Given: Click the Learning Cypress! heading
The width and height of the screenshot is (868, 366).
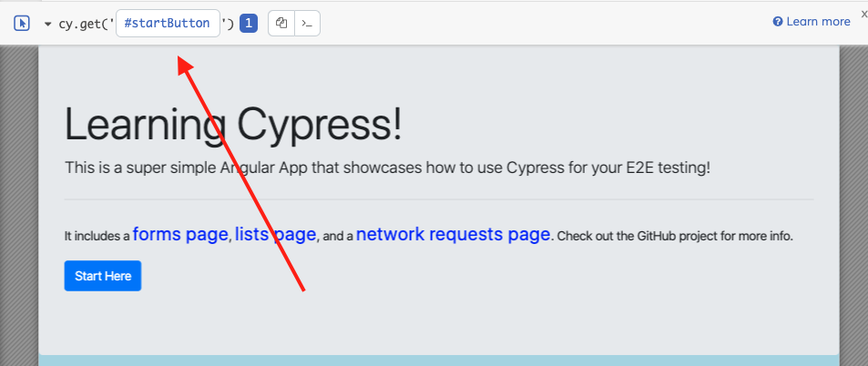Looking at the screenshot, I should tap(233, 124).
